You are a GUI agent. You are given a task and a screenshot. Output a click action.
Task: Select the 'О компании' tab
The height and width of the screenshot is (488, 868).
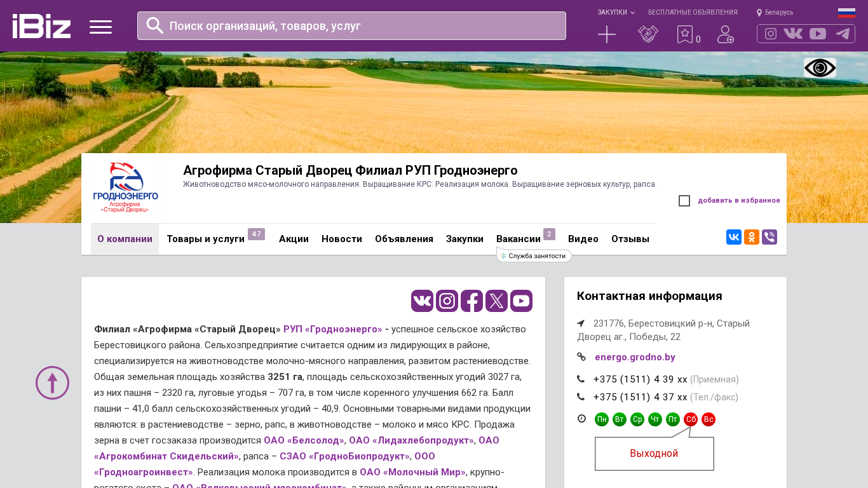pyautogui.click(x=125, y=239)
